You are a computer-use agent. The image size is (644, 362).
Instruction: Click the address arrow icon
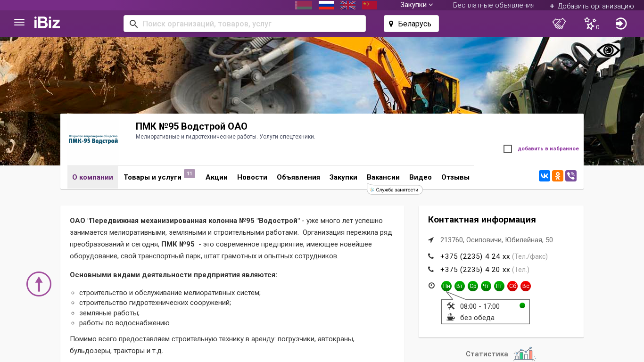(x=431, y=240)
